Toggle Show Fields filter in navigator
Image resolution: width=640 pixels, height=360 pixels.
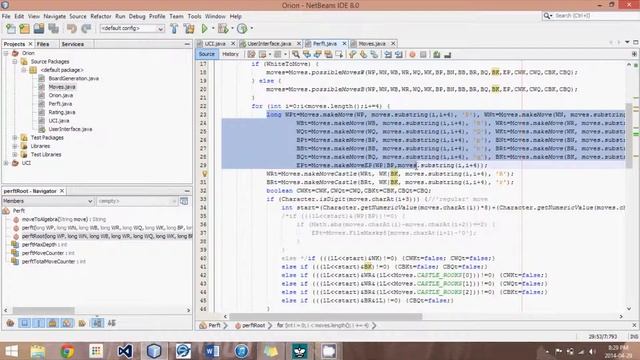24,323
